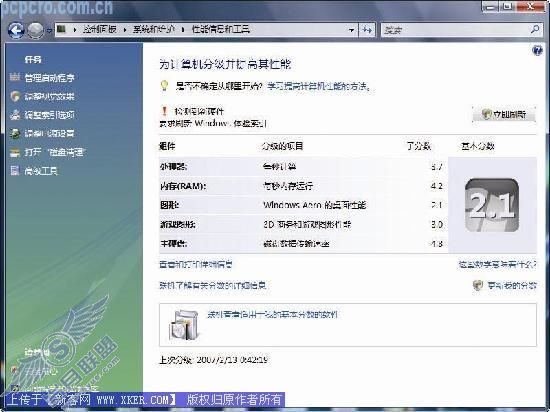Click the 高级工具 icon in the sidebar
The height and width of the screenshot is (412, 550).
point(15,171)
